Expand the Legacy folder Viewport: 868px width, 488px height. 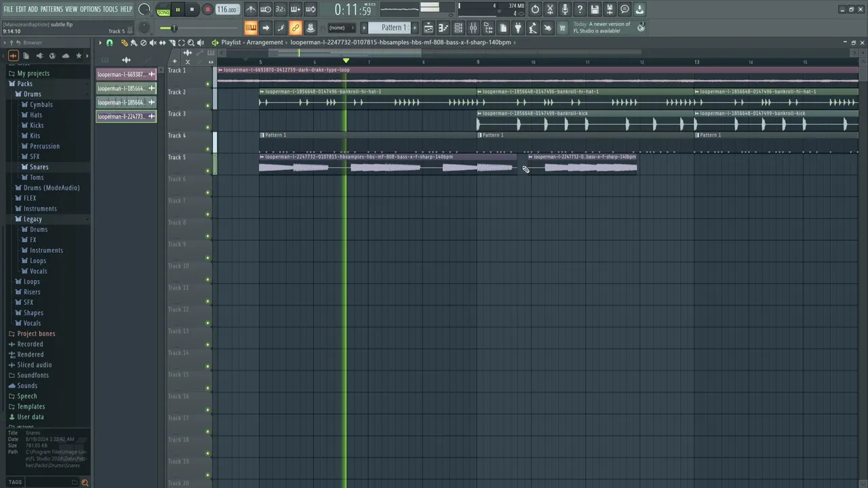pyautogui.click(x=33, y=219)
